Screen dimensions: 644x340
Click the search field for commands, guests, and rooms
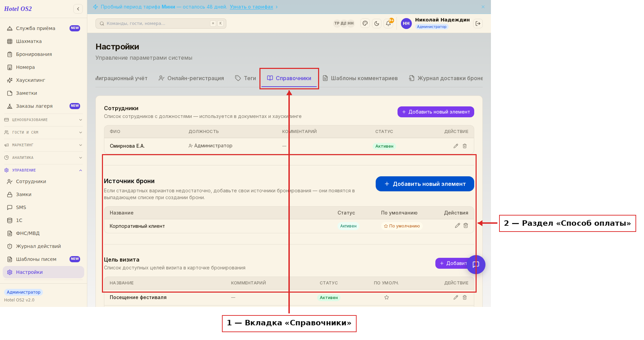(161, 24)
